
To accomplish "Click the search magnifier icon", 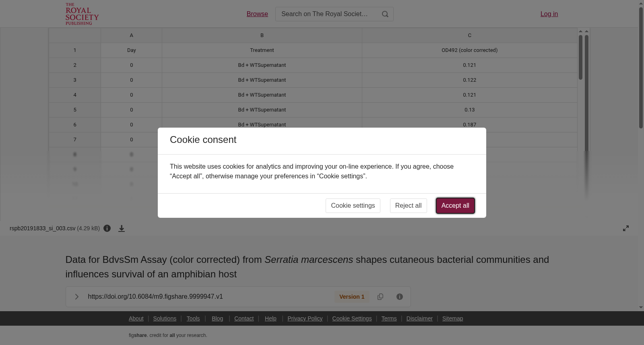I will coord(385,14).
